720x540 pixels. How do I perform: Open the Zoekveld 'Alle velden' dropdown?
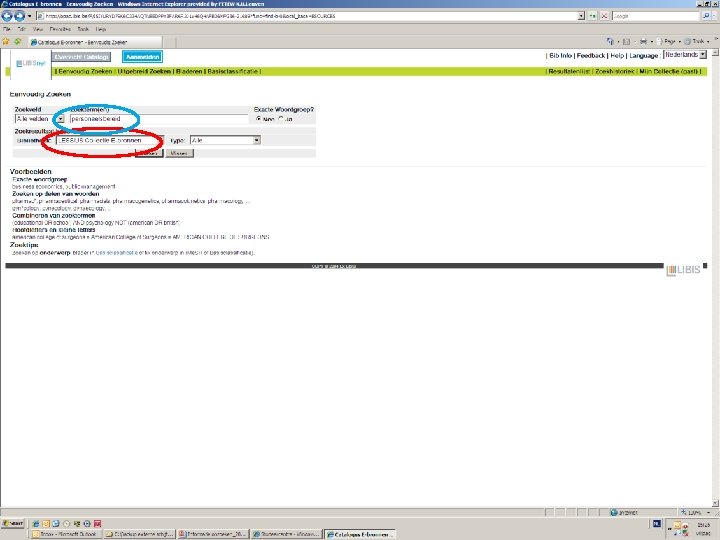tap(39, 119)
